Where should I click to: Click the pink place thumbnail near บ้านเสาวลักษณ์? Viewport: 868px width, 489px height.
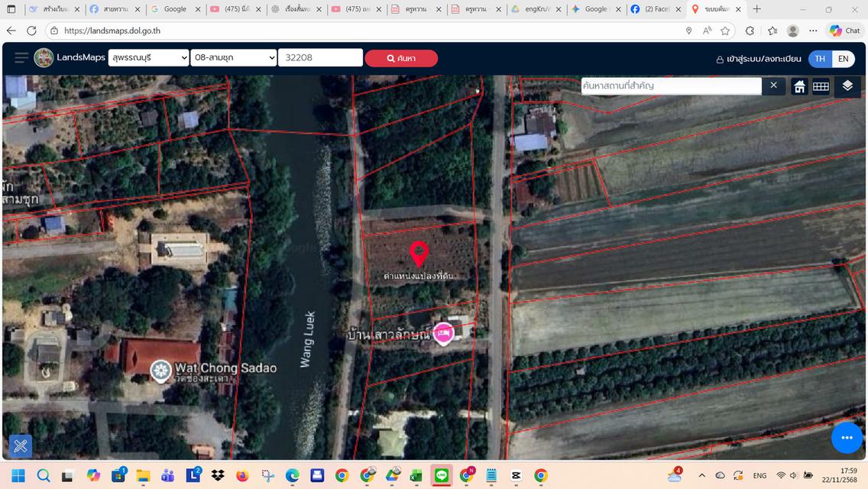443,333
